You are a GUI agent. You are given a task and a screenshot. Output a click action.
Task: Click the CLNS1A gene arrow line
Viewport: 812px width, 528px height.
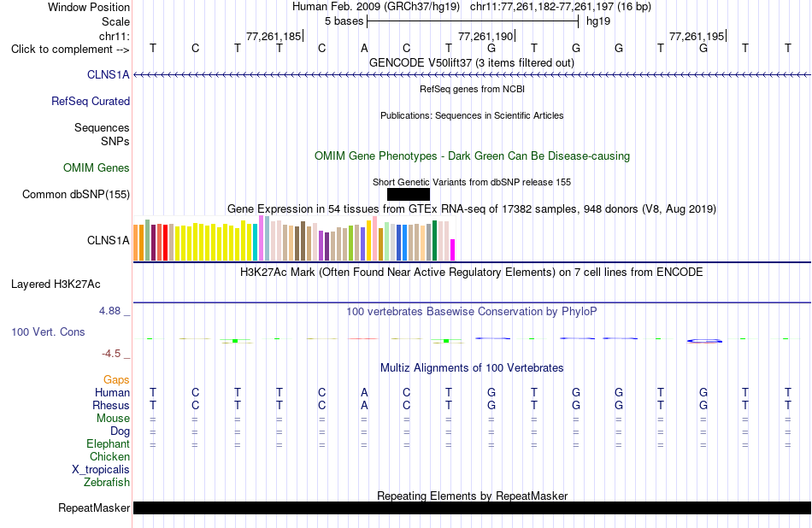click(472, 75)
